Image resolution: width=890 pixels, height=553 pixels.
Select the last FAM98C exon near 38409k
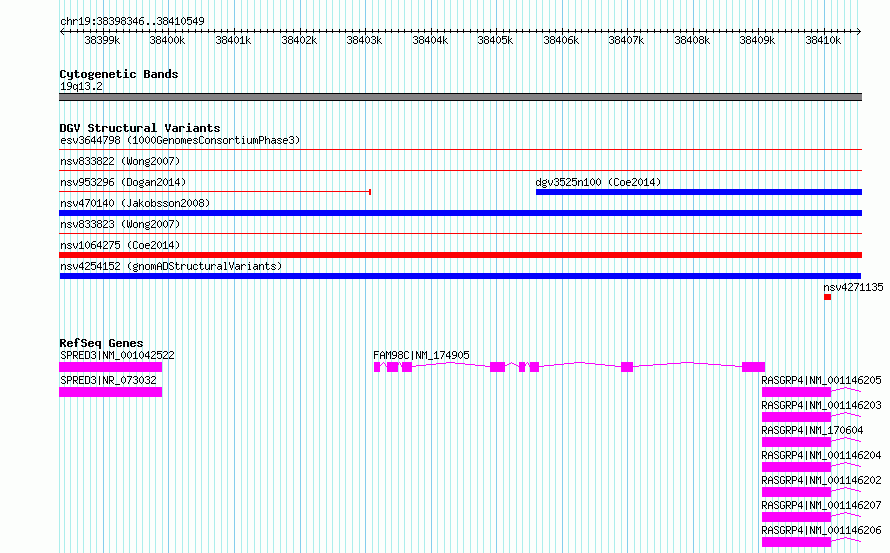pyautogui.click(x=754, y=367)
